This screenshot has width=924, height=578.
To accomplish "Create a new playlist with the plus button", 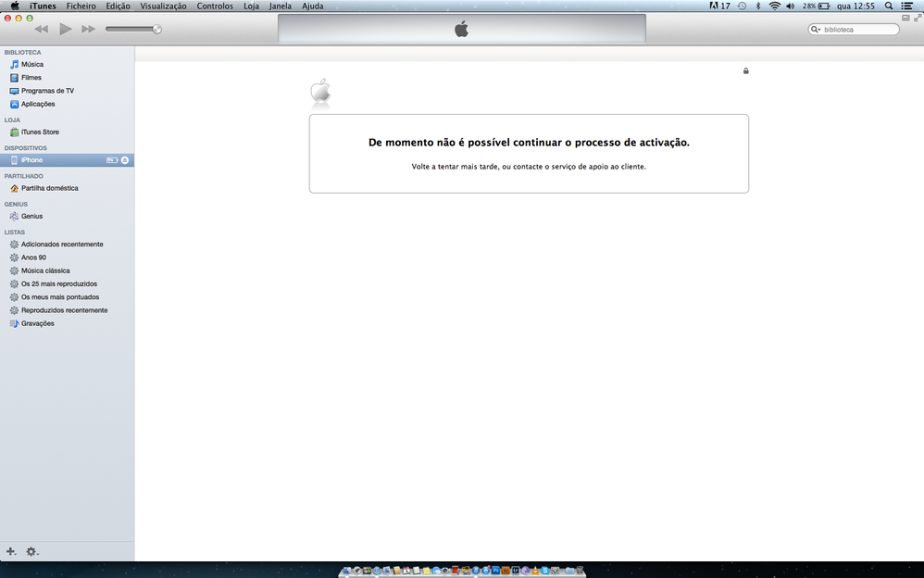I will [11, 551].
